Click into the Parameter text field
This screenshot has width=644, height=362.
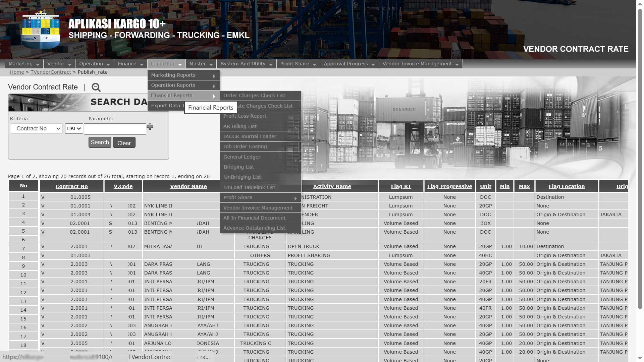115,129
